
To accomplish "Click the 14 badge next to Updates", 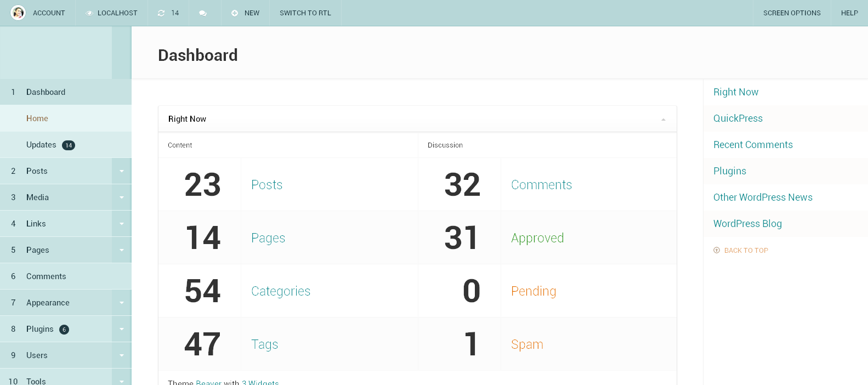I will [x=69, y=145].
